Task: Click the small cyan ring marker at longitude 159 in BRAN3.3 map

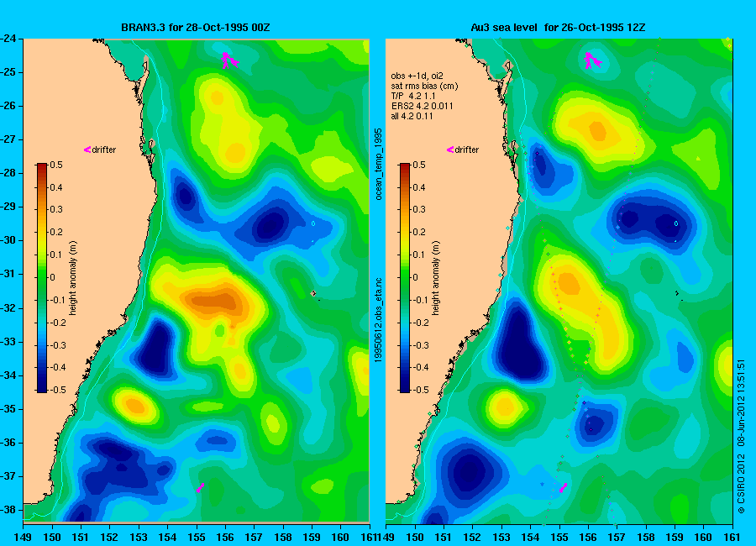Action: (313, 223)
